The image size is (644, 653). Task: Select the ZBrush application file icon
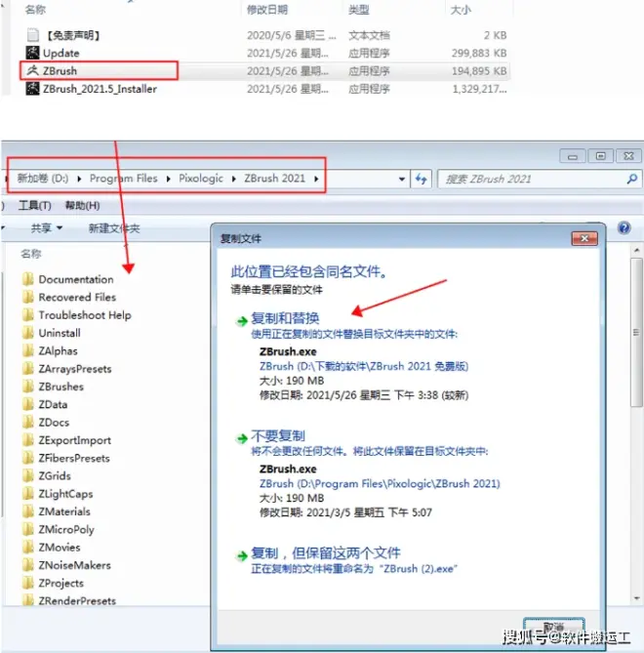(x=32, y=70)
